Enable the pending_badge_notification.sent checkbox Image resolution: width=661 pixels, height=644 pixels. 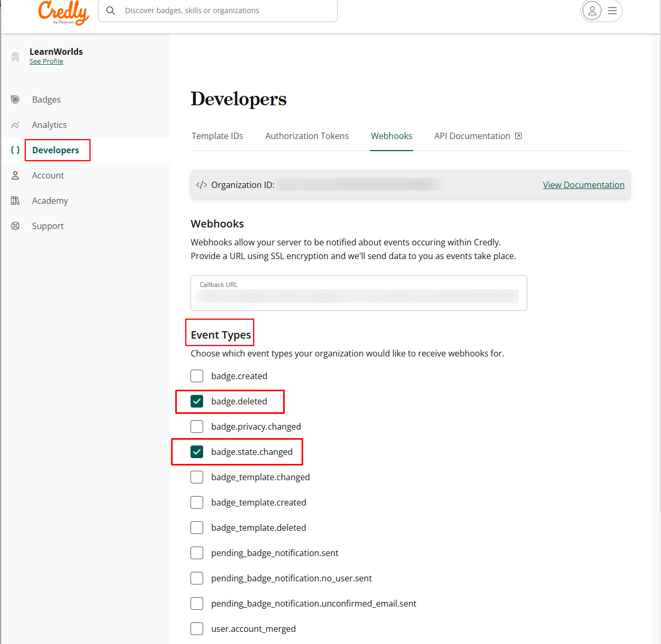[x=197, y=553]
